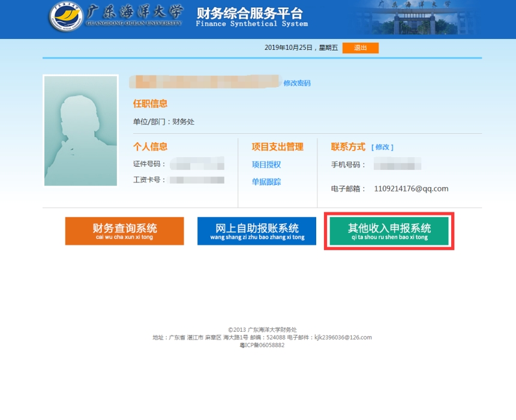
Task: Open the 项目授权 link
Action: (x=266, y=164)
